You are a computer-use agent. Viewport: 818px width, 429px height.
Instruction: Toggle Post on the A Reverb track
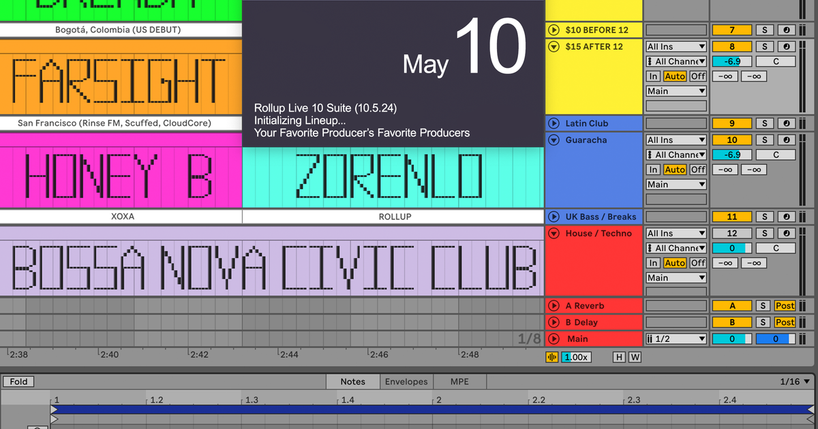coord(785,306)
